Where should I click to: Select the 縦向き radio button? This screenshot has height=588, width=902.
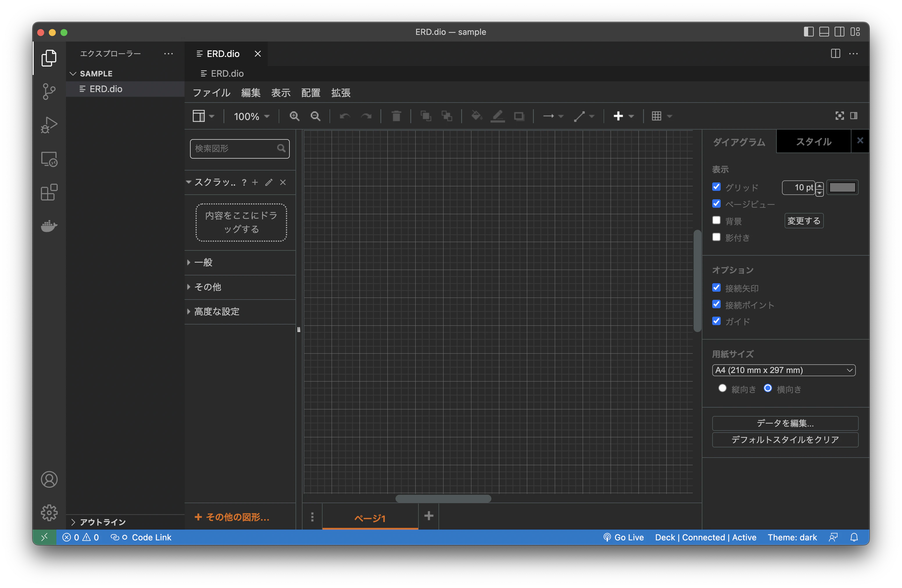(x=722, y=388)
